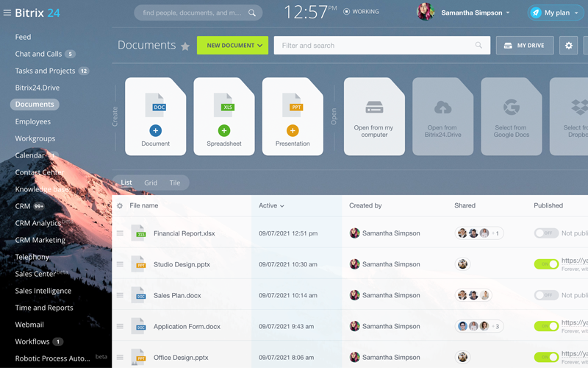
Task: Click the Created by column header
Action: click(x=365, y=206)
